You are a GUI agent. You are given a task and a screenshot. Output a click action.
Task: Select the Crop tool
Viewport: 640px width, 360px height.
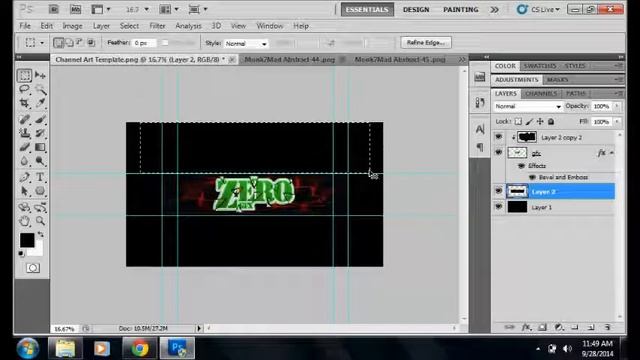coord(24,103)
